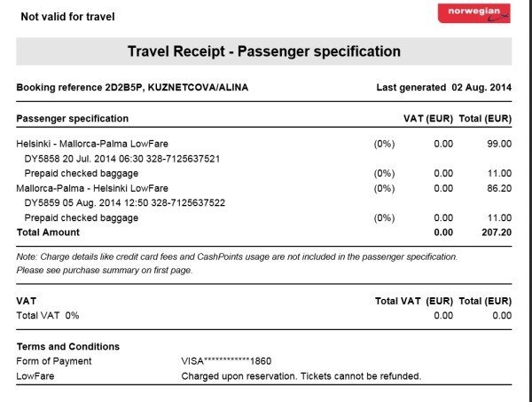The image size is (532, 402).
Task: Click the Form of Payment label
Action: point(54,361)
